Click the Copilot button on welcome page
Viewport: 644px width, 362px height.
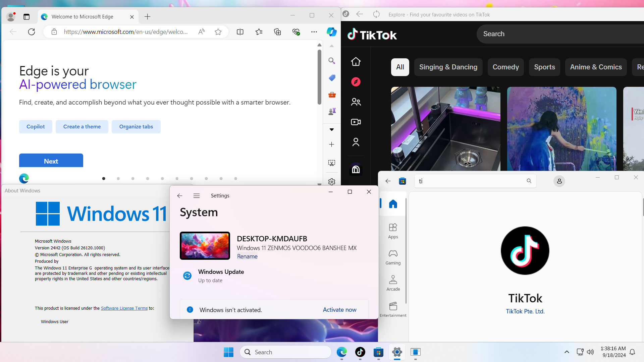[x=36, y=127]
